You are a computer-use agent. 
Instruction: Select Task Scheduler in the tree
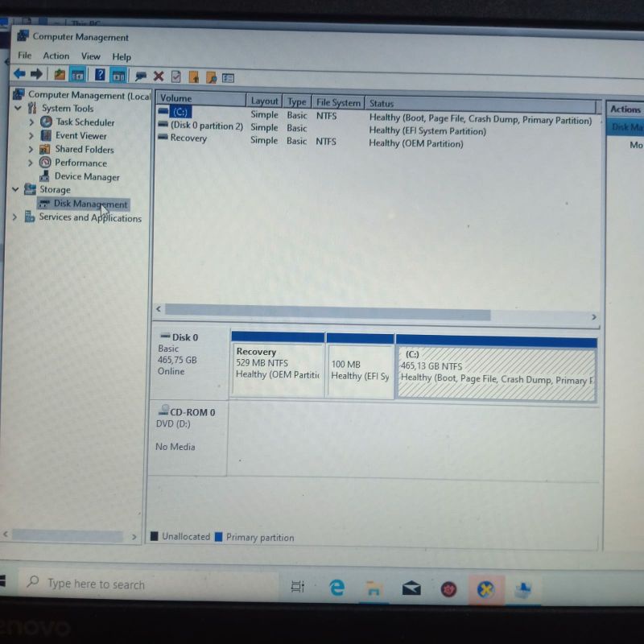[x=85, y=122]
